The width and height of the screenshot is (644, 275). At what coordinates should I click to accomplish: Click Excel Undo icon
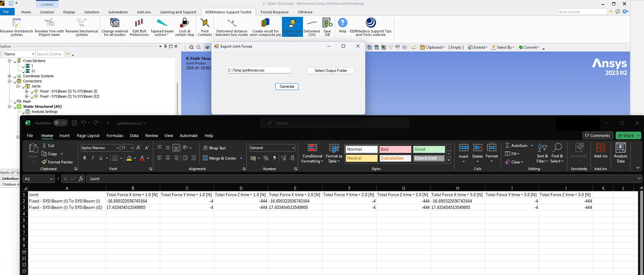(x=84, y=123)
